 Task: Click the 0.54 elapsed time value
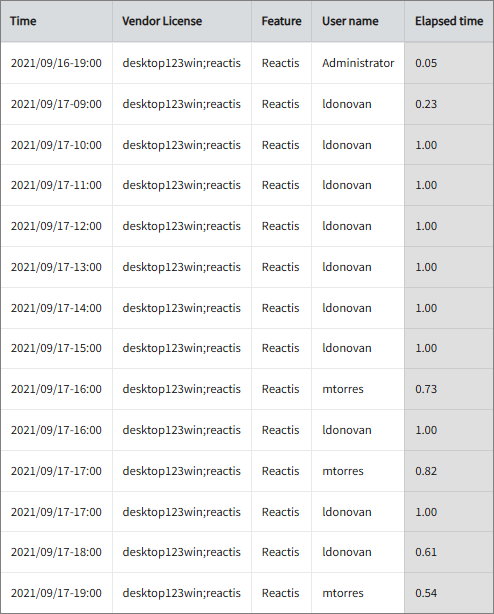[x=426, y=593]
